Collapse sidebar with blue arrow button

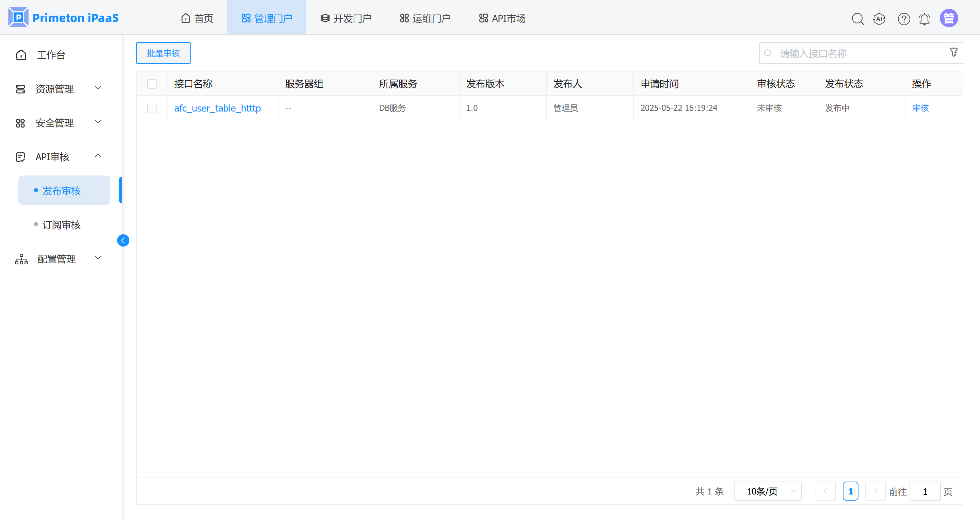(123, 240)
